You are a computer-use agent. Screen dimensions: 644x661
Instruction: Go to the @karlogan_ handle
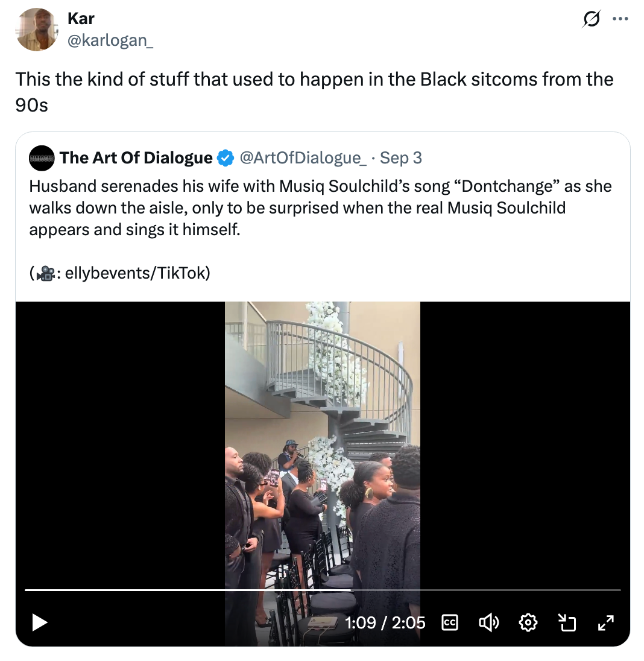(110, 41)
